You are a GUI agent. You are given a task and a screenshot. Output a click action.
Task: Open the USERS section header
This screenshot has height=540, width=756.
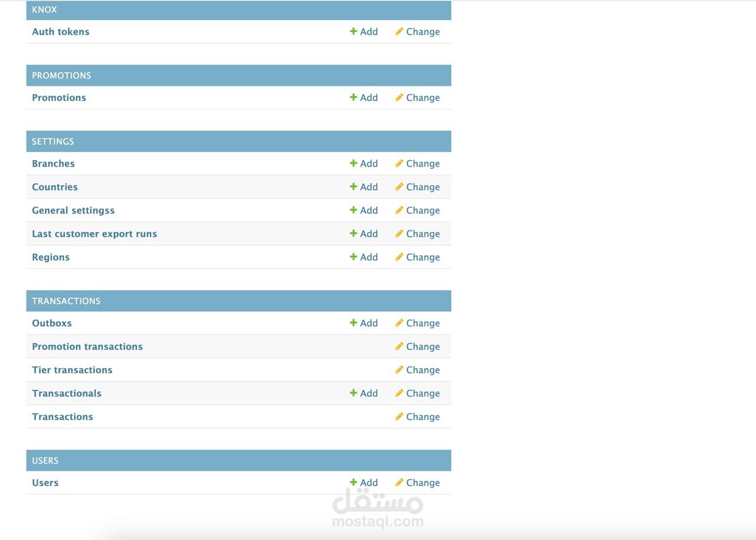point(45,461)
